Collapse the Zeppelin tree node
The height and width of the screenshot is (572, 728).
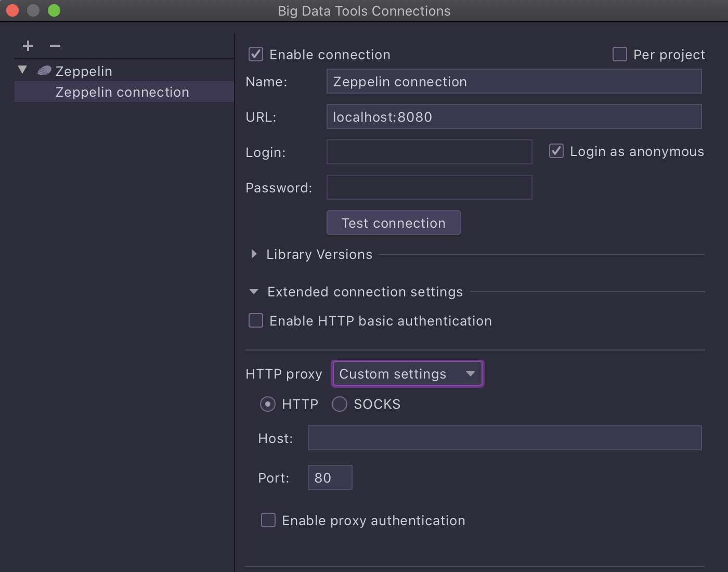click(x=22, y=70)
